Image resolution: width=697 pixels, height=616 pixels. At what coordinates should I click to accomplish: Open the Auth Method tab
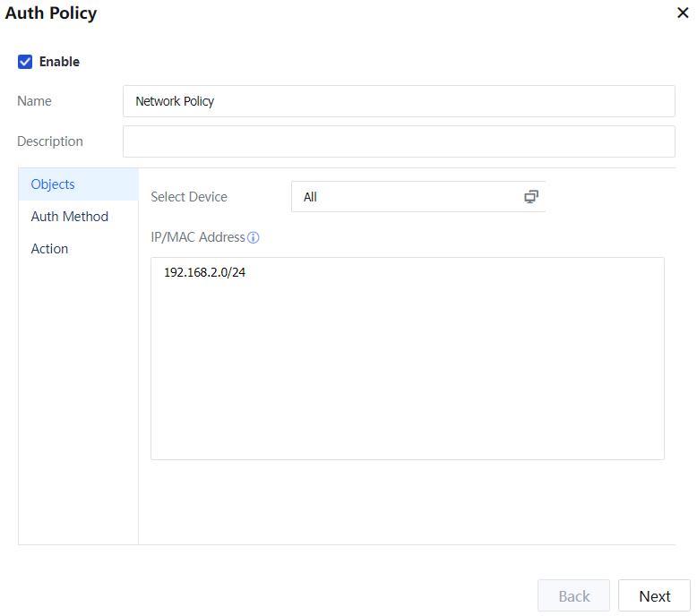69,217
